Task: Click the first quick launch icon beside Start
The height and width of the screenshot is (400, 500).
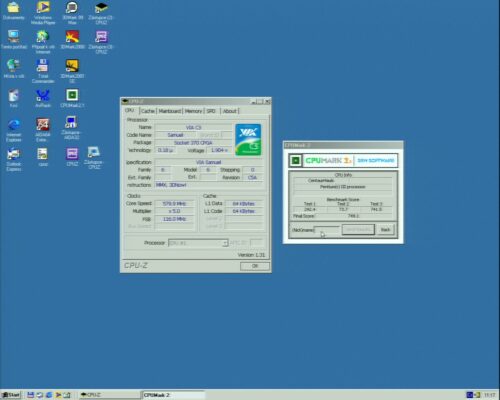Action: (x=30, y=395)
